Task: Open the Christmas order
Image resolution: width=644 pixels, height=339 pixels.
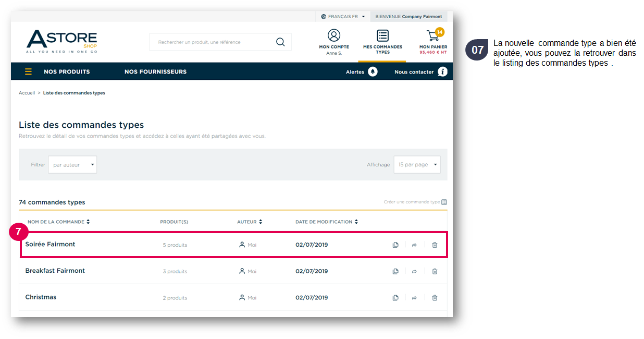Action: tap(41, 297)
